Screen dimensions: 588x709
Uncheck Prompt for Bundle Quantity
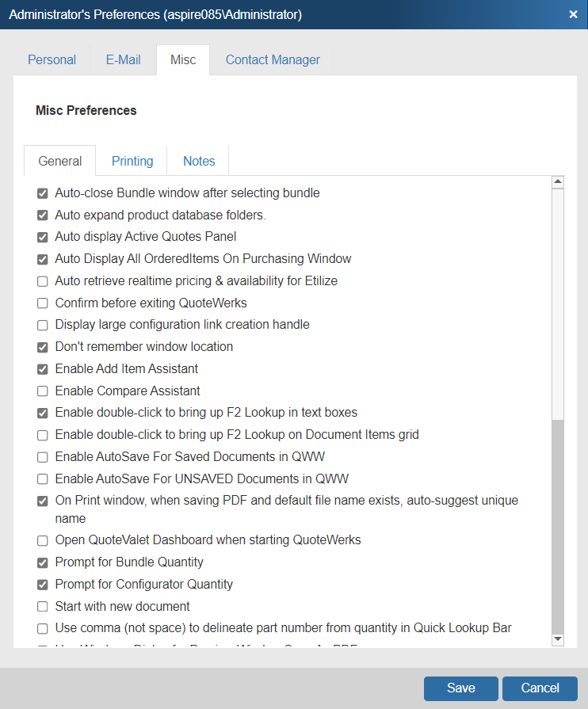(43, 562)
